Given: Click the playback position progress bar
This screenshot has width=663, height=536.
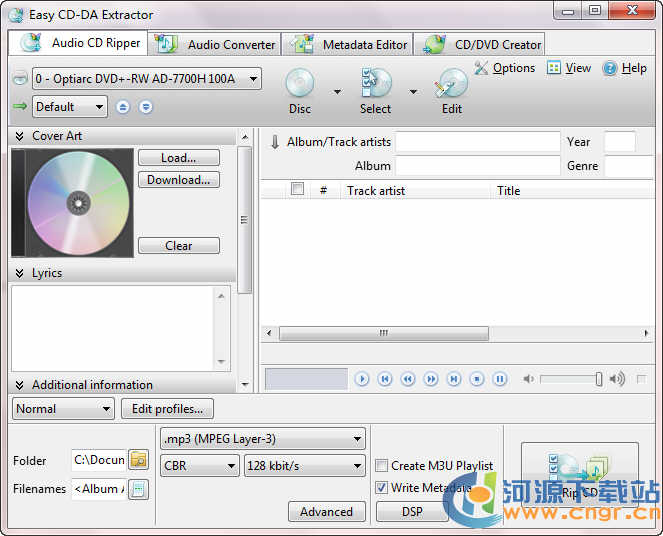Looking at the screenshot, I should click(306, 379).
